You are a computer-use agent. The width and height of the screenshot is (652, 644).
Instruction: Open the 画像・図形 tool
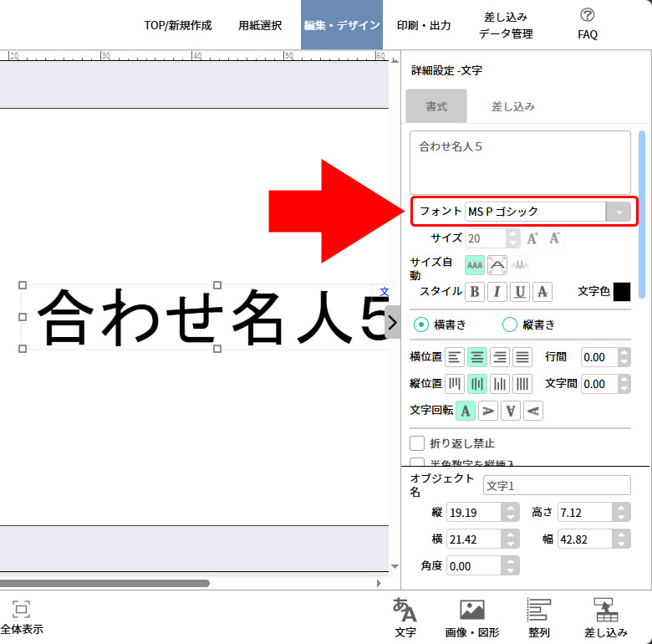point(472,618)
